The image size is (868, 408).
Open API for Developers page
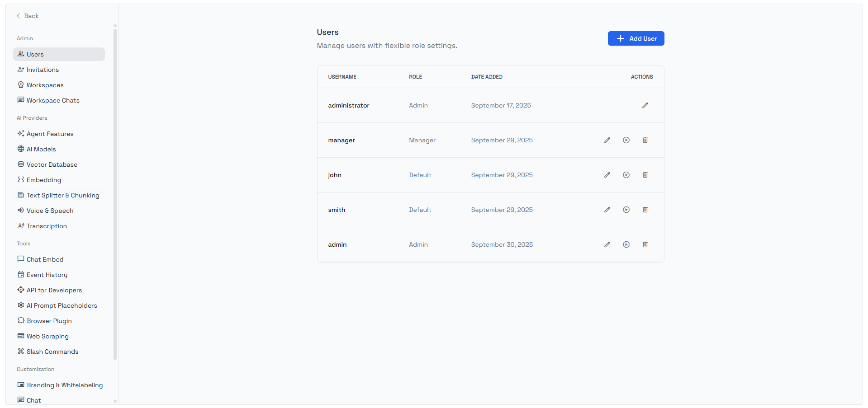(x=54, y=290)
